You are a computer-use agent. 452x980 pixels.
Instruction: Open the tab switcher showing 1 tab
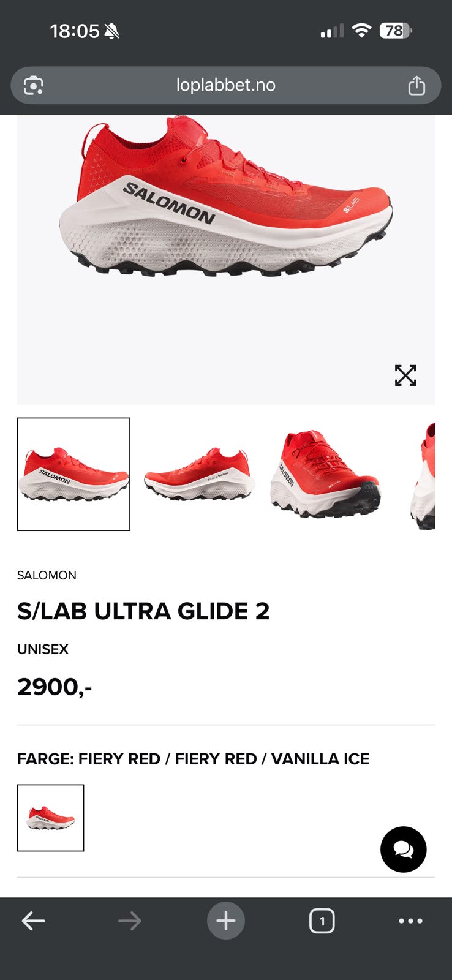click(x=322, y=921)
